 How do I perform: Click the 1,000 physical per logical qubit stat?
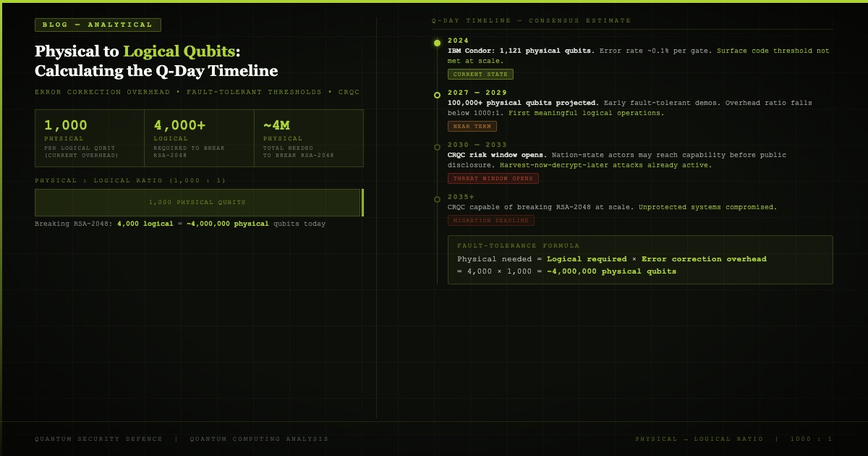[x=90, y=138]
